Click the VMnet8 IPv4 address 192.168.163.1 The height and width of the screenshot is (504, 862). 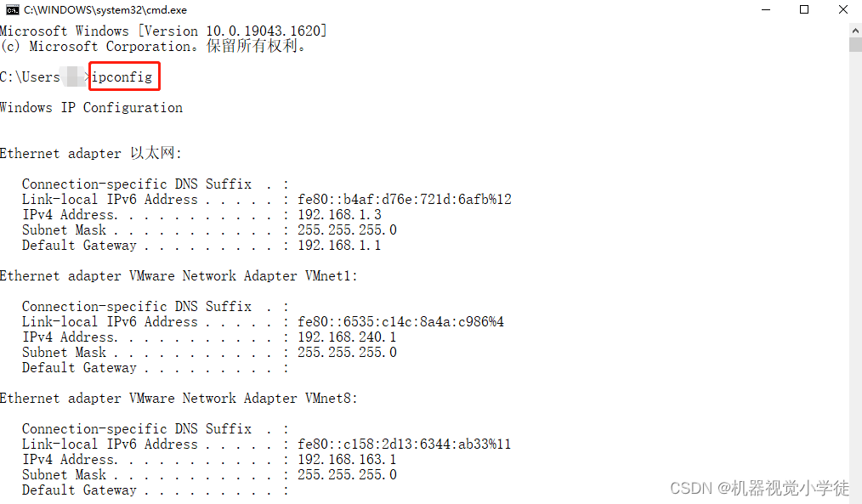pyautogui.click(x=347, y=460)
